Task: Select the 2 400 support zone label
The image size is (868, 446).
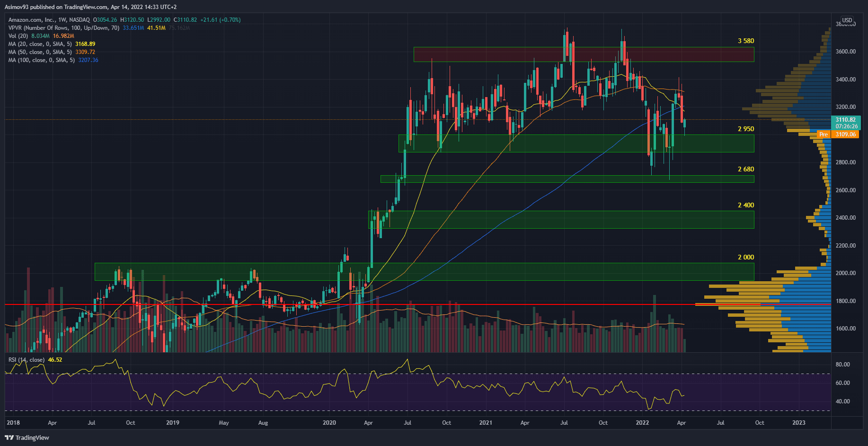Action: 745,205
